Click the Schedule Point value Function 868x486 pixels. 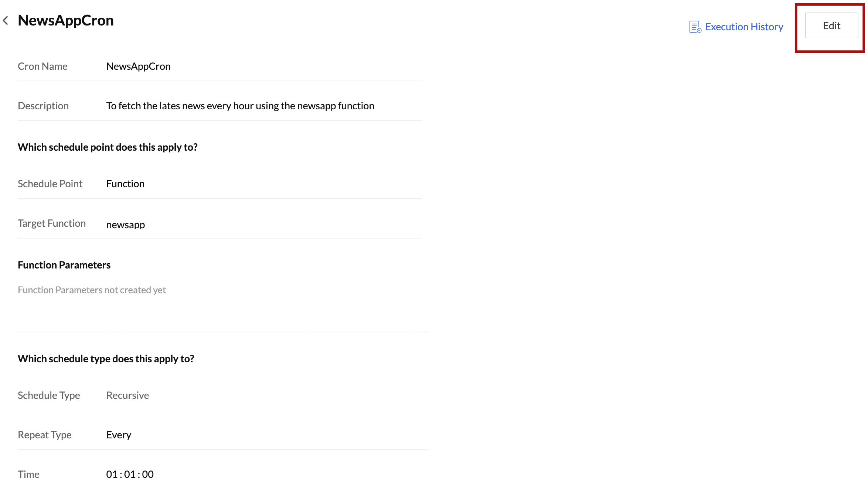click(x=125, y=184)
